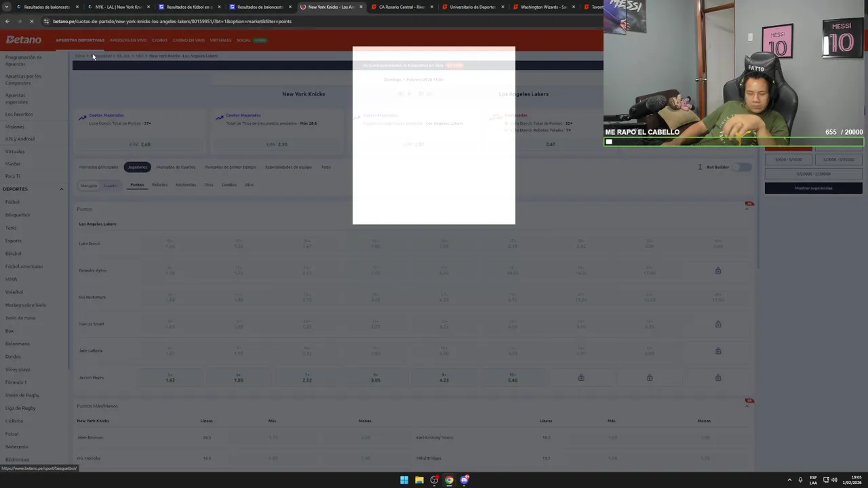This screenshot has height=488, width=868.
Task: Open Fútbol in sports sidebar
Action: point(12,202)
